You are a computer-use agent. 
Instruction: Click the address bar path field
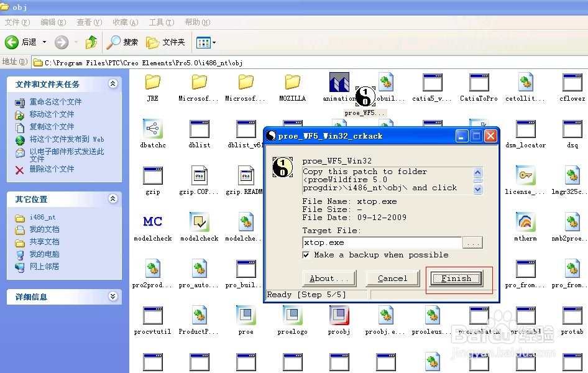310,63
